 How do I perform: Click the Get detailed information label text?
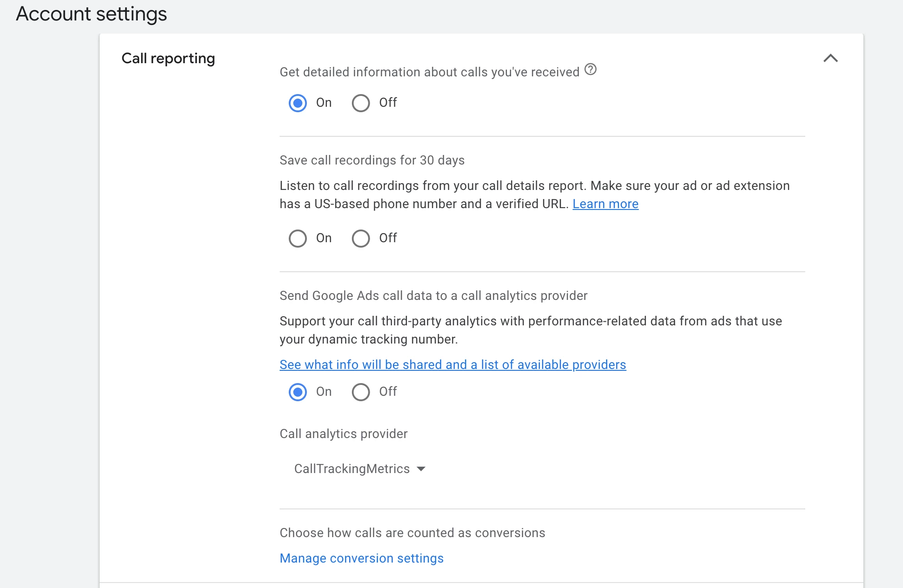429,72
